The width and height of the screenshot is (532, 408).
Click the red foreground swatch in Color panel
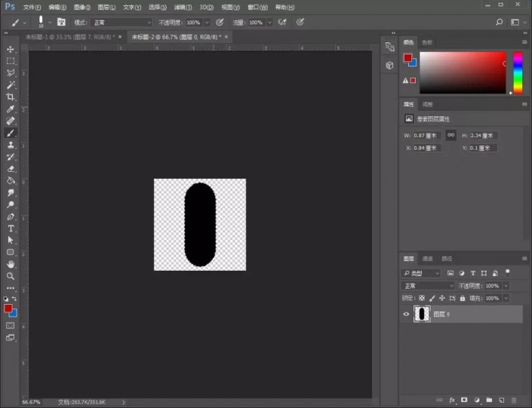pyautogui.click(x=407, y=57)
